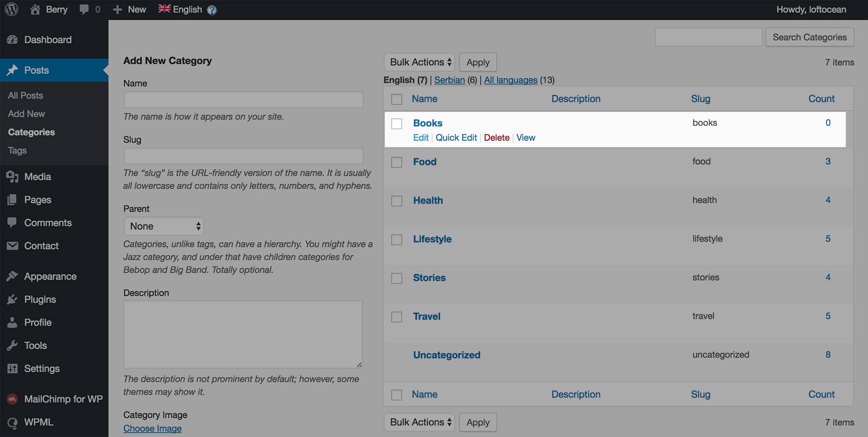Click the language help question mark icon
The height and width of the screenshot is (437, 868).
point(212,10)
